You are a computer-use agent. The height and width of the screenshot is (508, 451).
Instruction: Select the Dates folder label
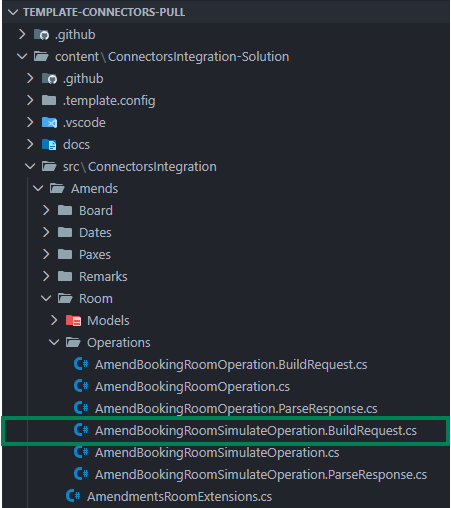pyautogui.click(x=95, y=233)
